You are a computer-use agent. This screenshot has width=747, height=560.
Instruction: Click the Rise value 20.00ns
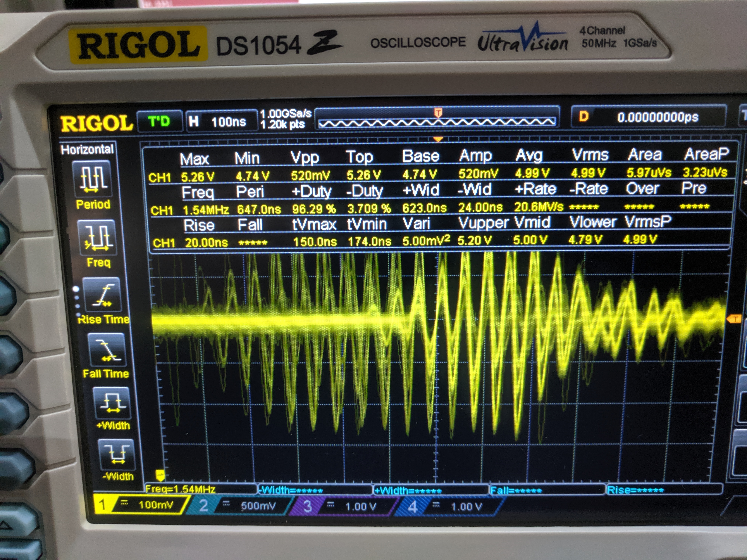[x=206, y=242]
